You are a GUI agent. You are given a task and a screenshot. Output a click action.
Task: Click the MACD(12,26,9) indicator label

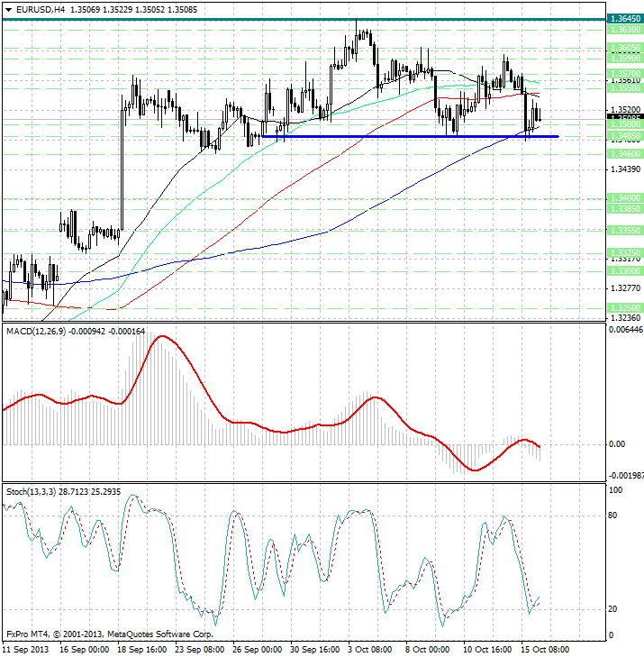click(x=36, y=332)
